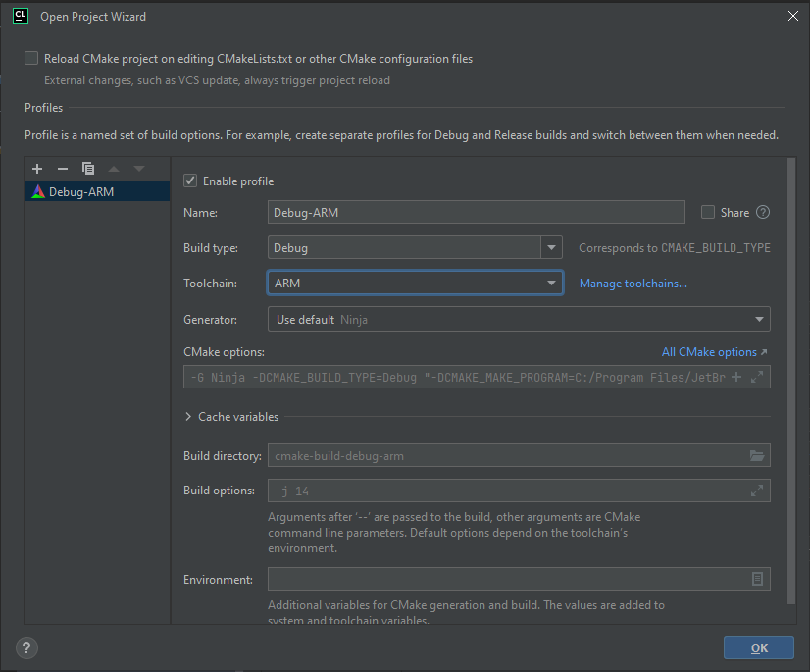The width and height of the screenshot is (810, 672).
Task: Click the 'Profiles' section heading
Action: [44, 108]
